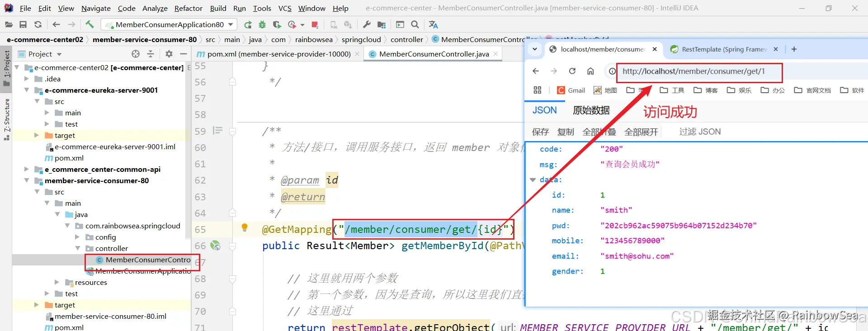Click the profiler run icon
Viewport: 868px width, 331px height.
click(x=292, y=24)
